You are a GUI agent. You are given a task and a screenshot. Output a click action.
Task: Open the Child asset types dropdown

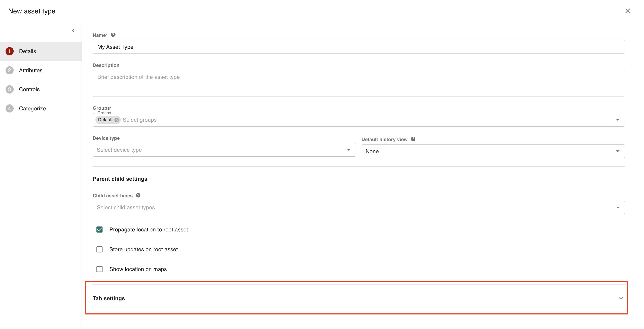(x=358, y=207)
